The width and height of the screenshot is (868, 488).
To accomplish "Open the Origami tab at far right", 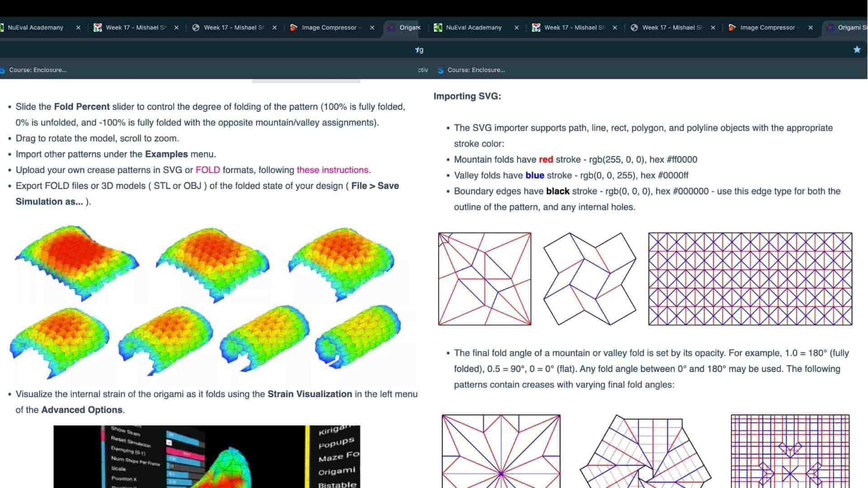I will coord(846,28).
